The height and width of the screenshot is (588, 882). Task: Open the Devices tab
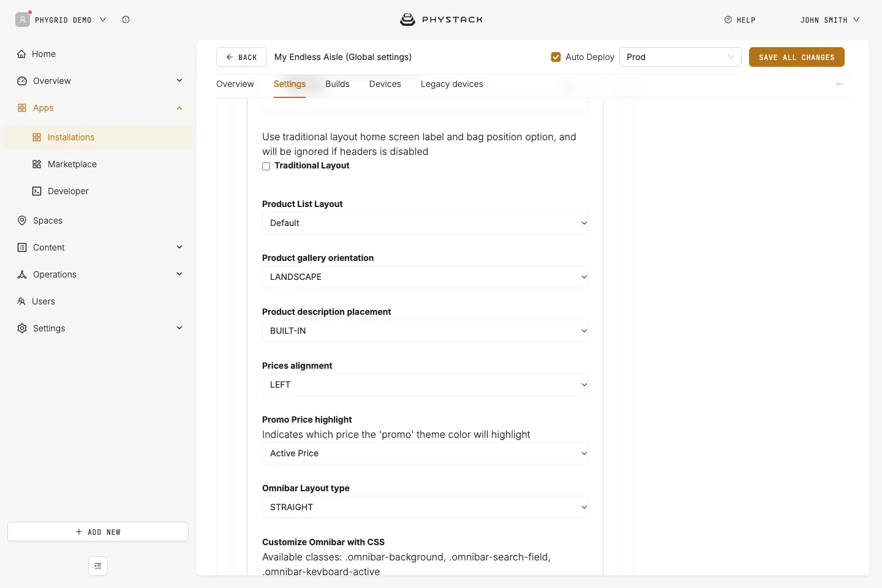coord(385,84)
